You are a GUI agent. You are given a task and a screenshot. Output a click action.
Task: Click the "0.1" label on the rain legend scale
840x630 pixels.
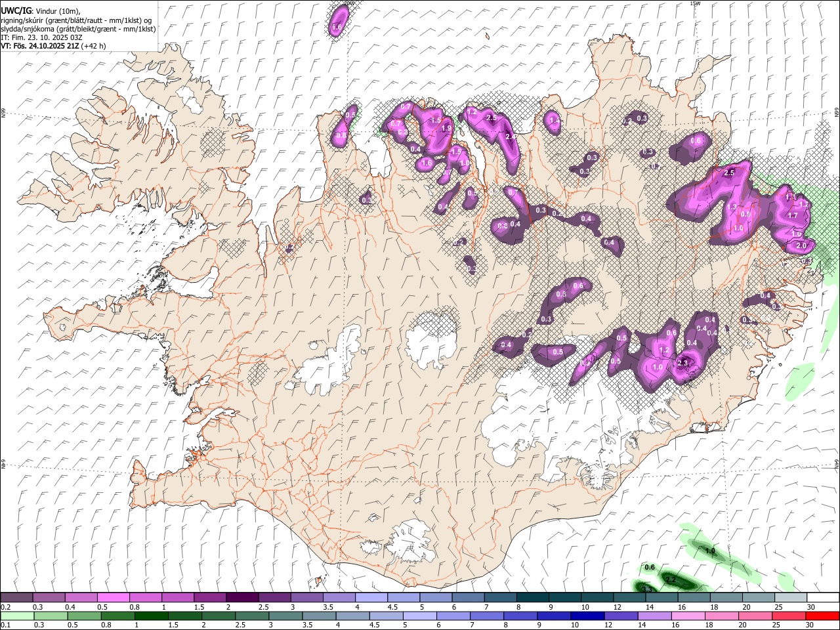[x=5, y=625]
